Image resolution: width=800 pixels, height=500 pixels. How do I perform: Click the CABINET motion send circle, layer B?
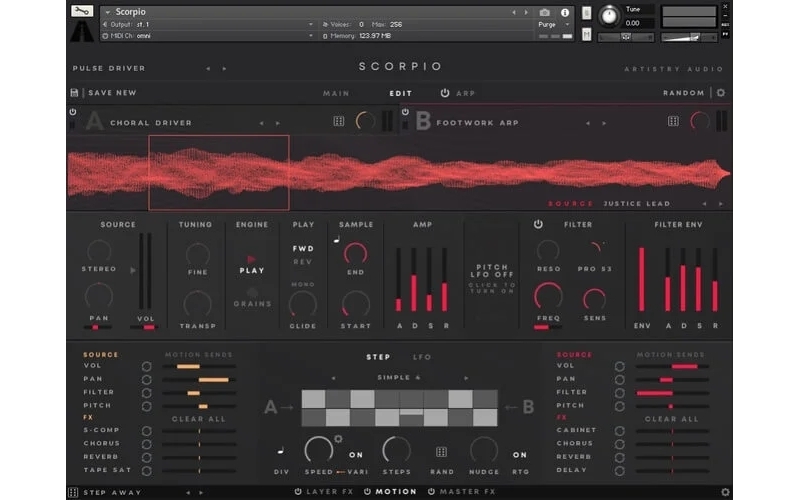click(619, 431)
